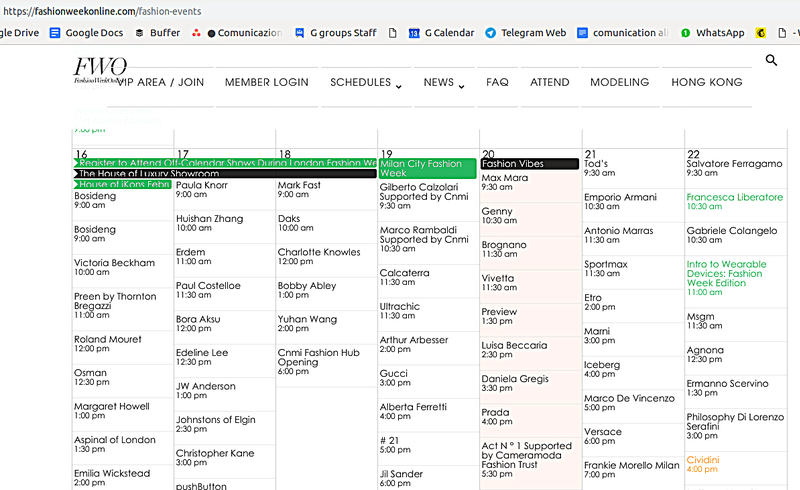Screen dimensions: 800x490
Task: Expand the NEWS dropdown menu
Action: tap(444, 82)
